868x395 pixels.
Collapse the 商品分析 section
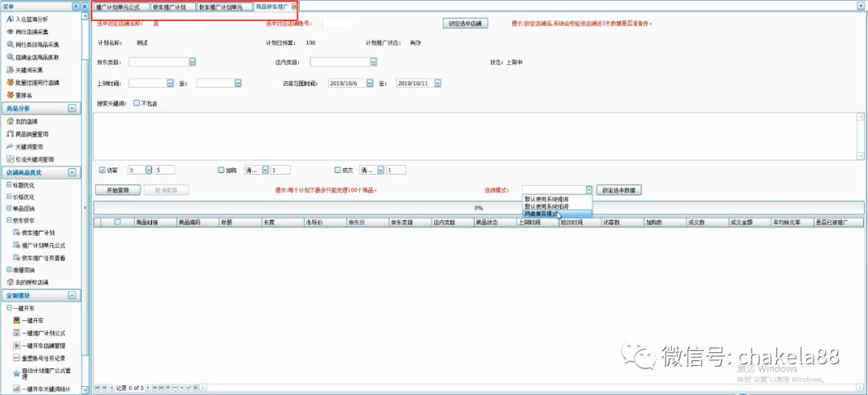pos(72,109)
